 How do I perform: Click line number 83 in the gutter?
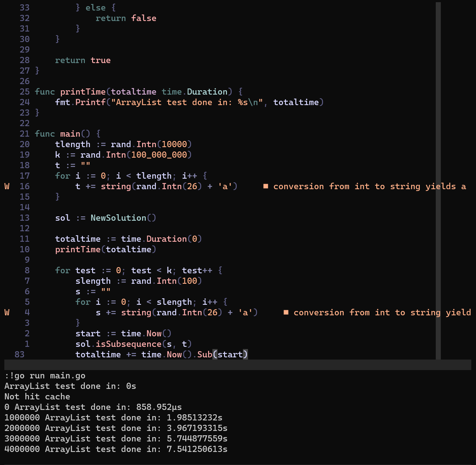point(20,354)
